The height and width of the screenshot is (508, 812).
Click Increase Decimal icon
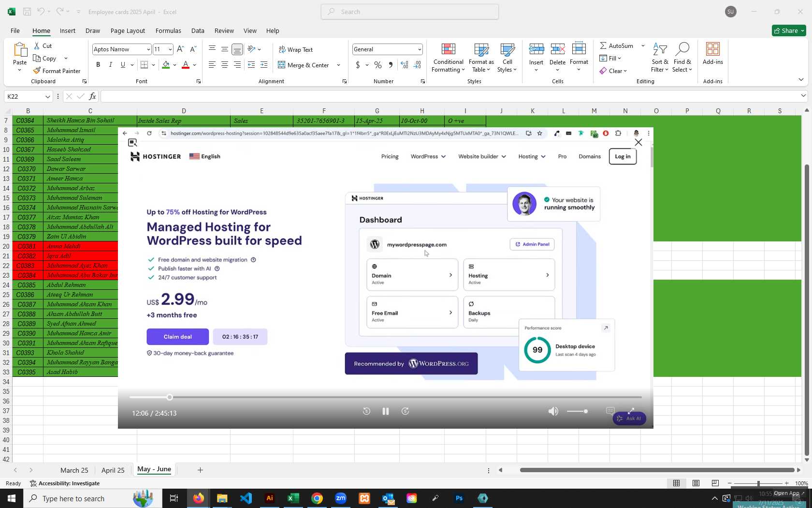click(x=405, y=65)
